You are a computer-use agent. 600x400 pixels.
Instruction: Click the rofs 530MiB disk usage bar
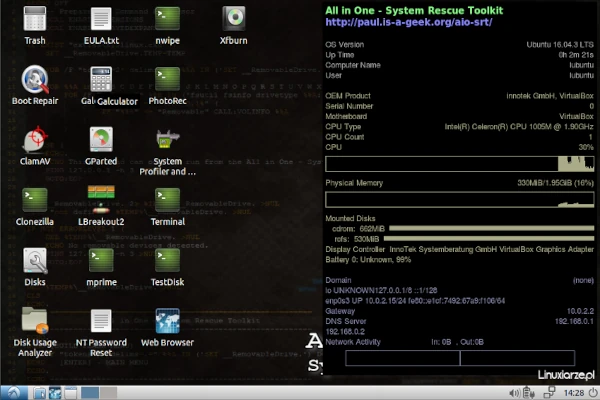489,239
